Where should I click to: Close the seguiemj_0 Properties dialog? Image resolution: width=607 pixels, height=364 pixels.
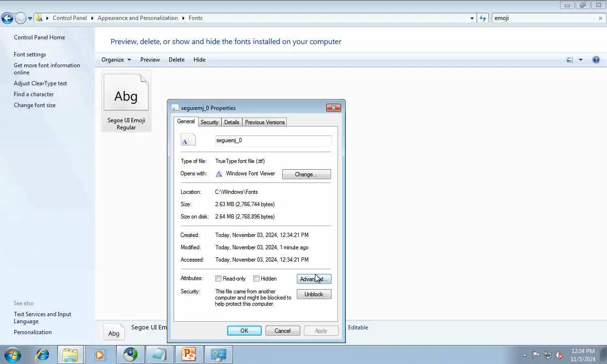click(333, 108)
